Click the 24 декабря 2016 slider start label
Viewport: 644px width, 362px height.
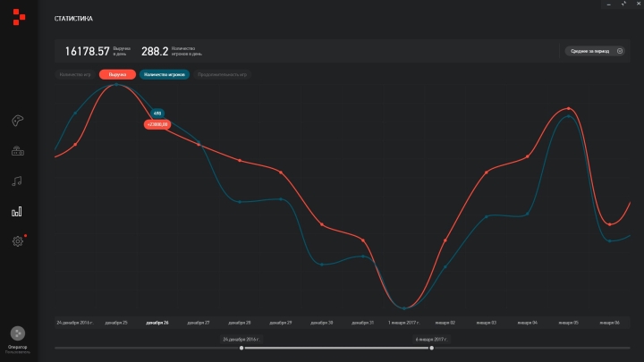(x=241, y=340)
